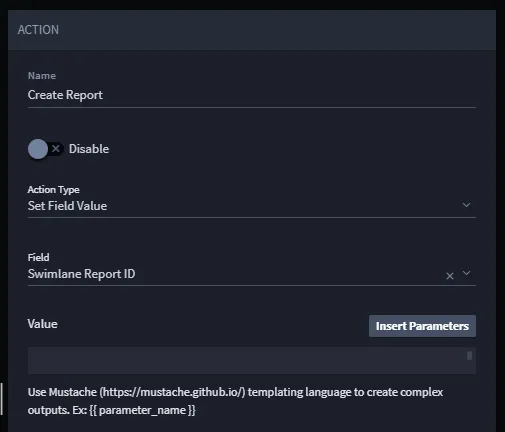
Task: Grab the Value box scrollbar thumb
Action: 469,356
